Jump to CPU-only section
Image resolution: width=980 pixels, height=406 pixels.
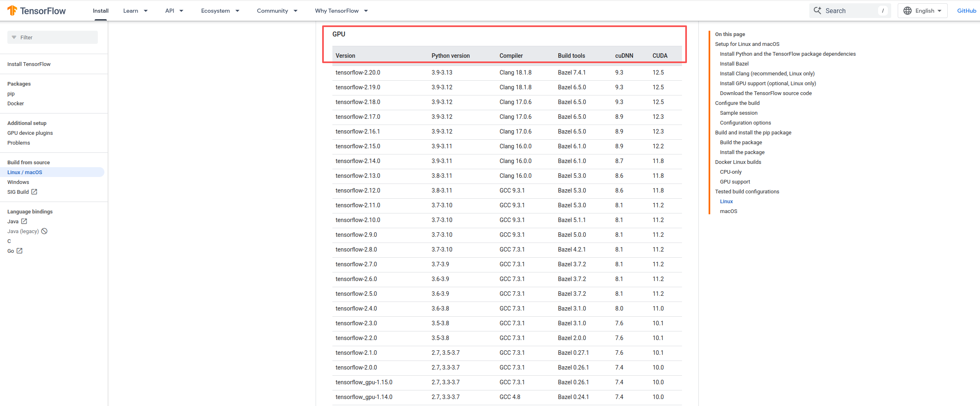pos(731,172)
